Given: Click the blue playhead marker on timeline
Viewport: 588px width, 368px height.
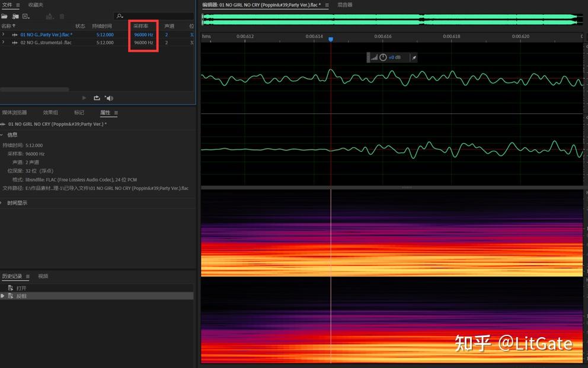Looking at the screenshot, I should (x=331, y=39).
